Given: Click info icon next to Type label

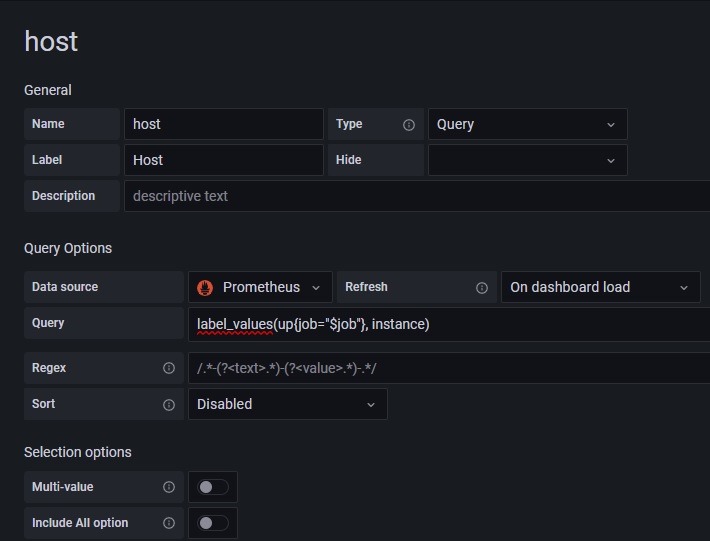Looking at the screenshot, I should tap(408, 125).
